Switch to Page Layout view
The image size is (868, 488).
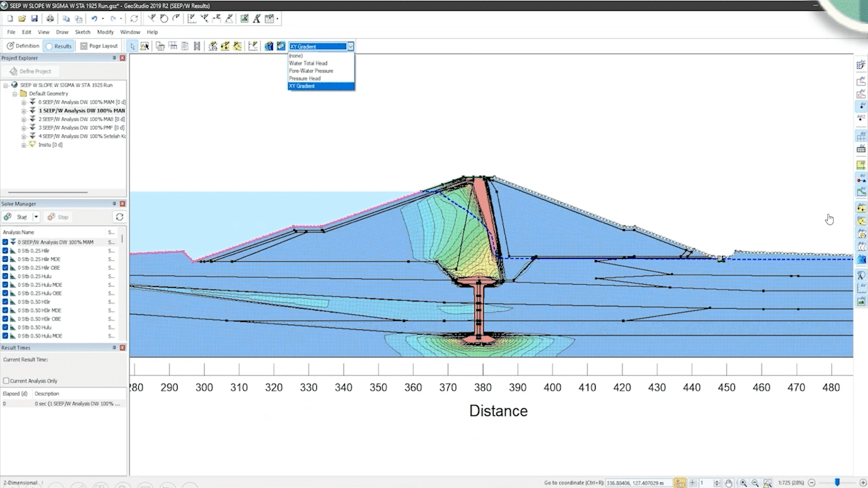tap(99, 46)
